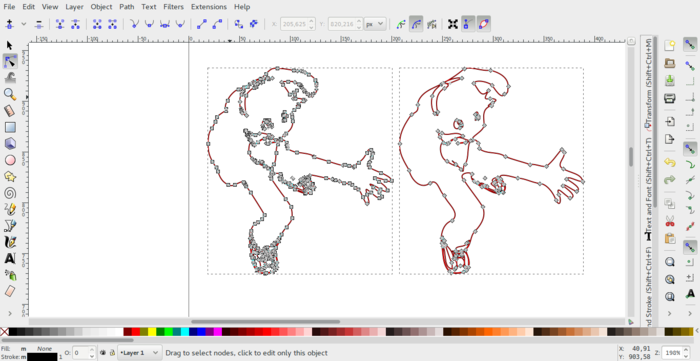Viewport: 700px width, 361px height.
Task: Toggle show path outline button
Action: pos(483,24)
